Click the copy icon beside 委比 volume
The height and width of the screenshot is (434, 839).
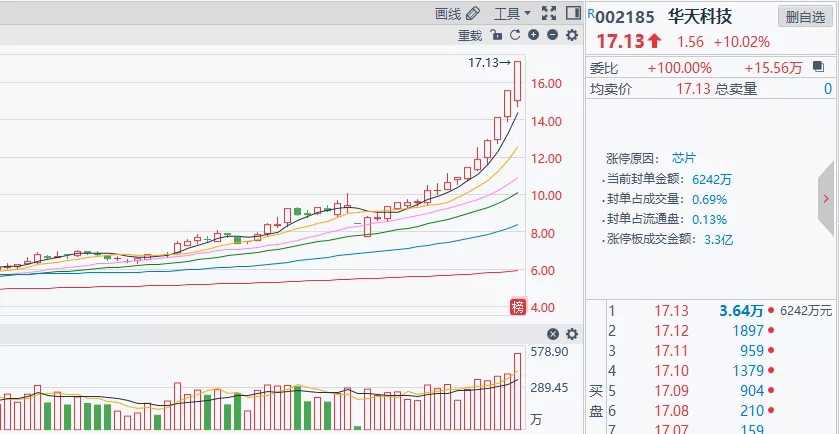818,67
